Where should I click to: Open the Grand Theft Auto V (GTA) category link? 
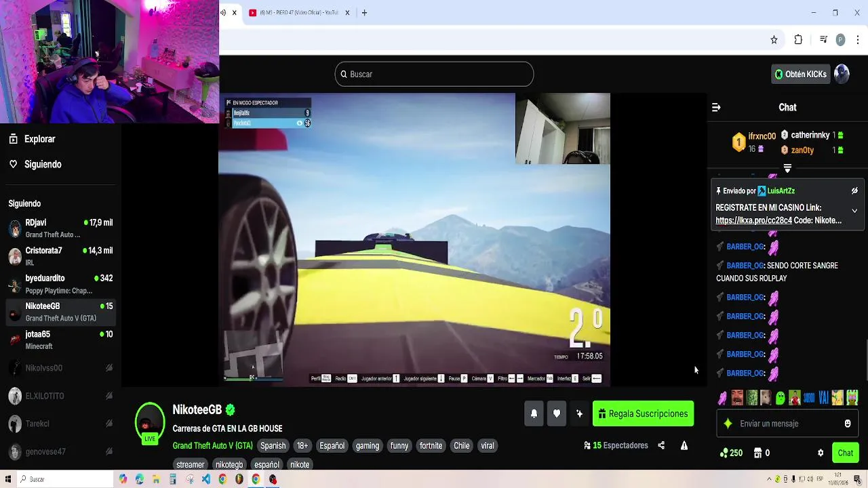click(212, 445)
